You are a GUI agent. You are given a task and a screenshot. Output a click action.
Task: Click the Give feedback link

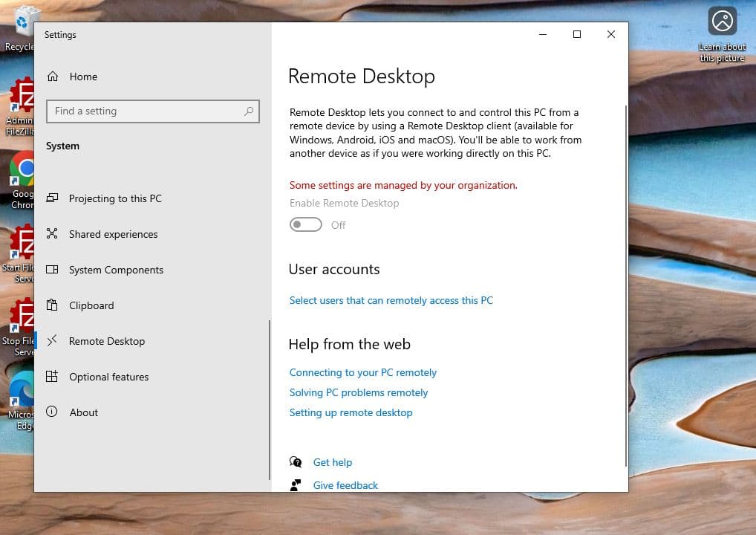[x=345, y=485]
